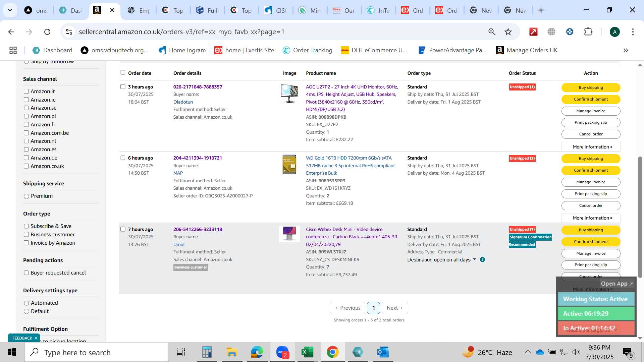Open the Order Tracking bookmark
This screenshot has height=362, width=644.
[x=307, y=50]
